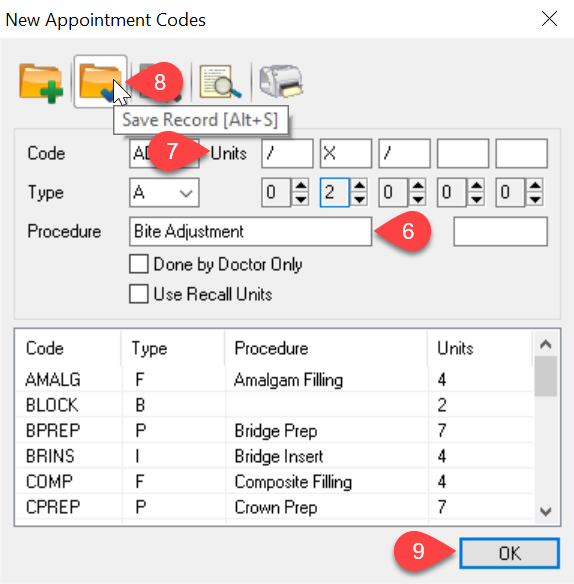Click the Procedure field containing Bite Adjustment
The image size is (574, 584).
(x=250, y=232)
